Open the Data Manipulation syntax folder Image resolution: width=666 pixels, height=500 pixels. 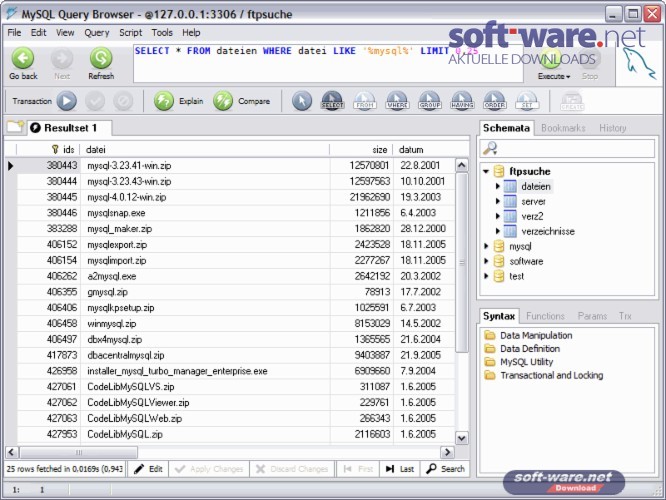pyautogui.click(x=528, y=335)
